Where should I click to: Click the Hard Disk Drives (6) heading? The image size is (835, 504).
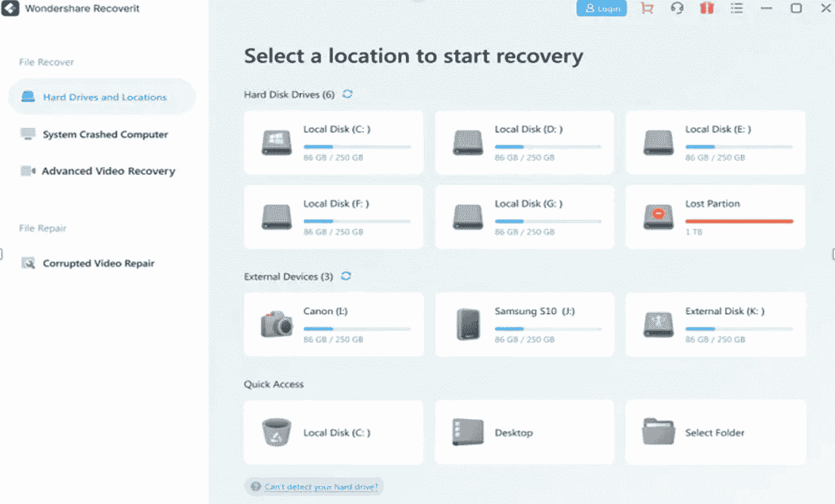289,95
